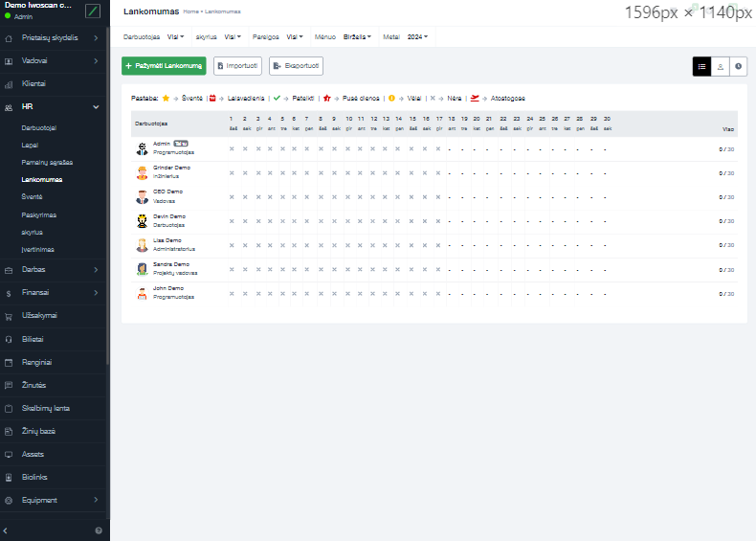Open Šventė under the HR menu

[x=32, y=196]
